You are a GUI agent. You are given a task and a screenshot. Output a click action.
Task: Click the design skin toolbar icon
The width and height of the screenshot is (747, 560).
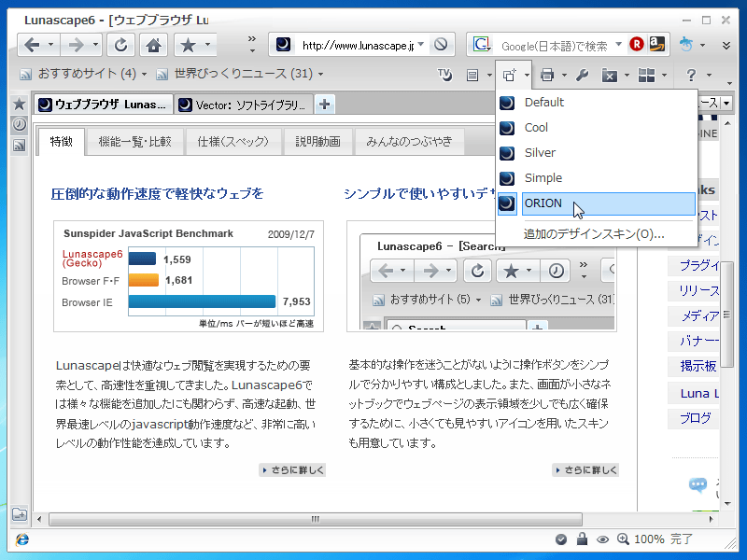(509, 75)
